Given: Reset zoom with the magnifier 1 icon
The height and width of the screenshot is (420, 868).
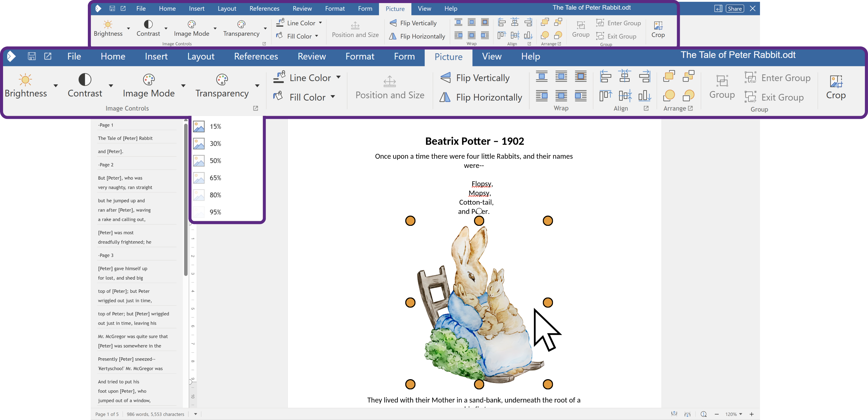Looking at the screenshot, I should [704, 414].
